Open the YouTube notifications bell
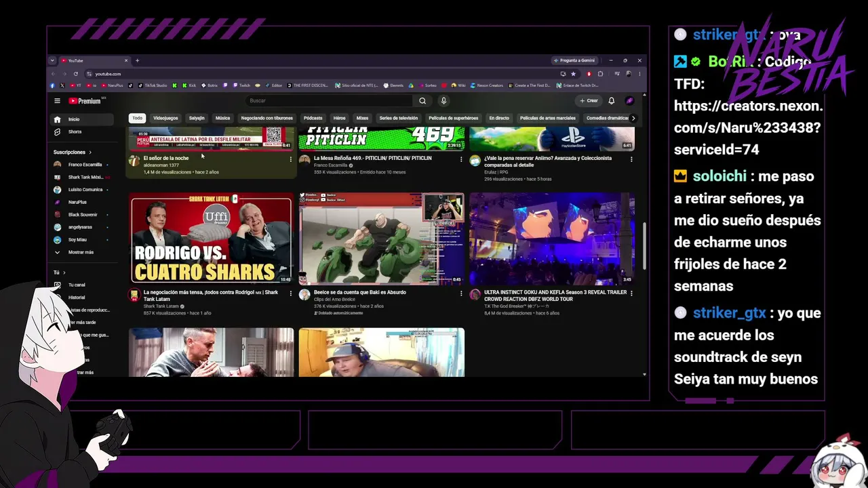 [611, 101]
